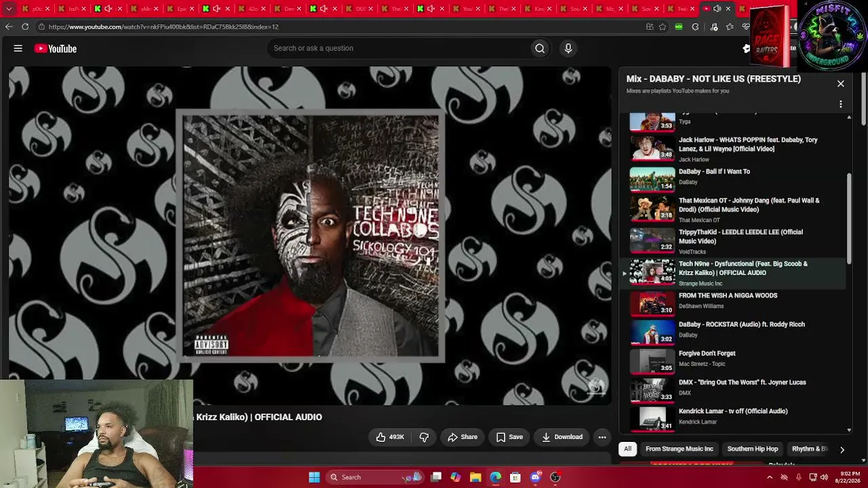
Task: Select the Southern Hip Hop chip
Action: click(x=753, y=449)
